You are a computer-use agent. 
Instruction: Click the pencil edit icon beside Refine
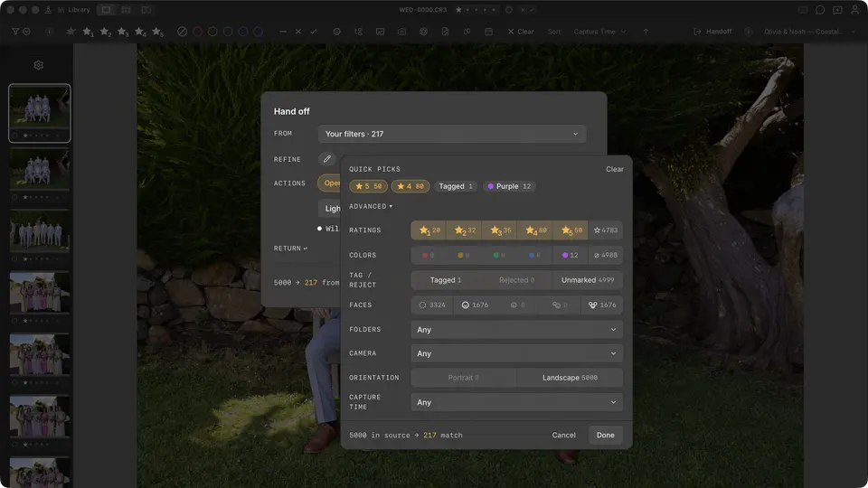pyautogui.click(x=327, y=159)
